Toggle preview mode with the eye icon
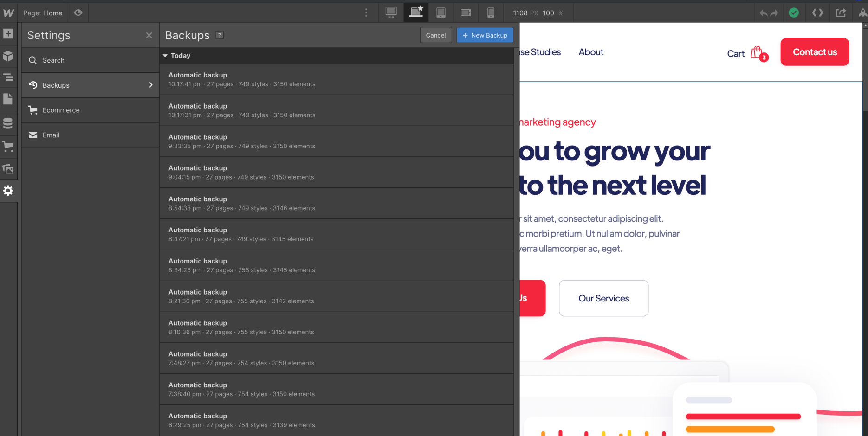This screenshot has height=436, width=868. pos(78,13)
